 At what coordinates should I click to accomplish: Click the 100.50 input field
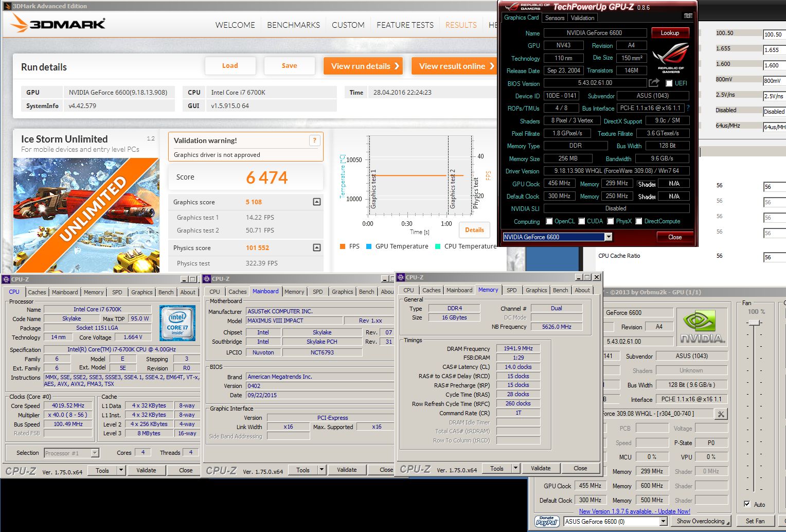click(x=774, y=34)
